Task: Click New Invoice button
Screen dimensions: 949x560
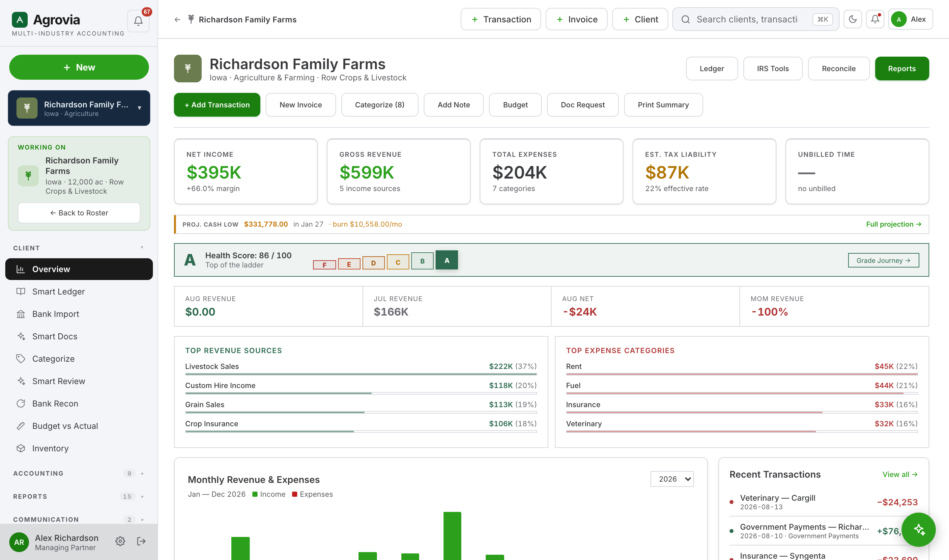Action: (x=301, y=105)
